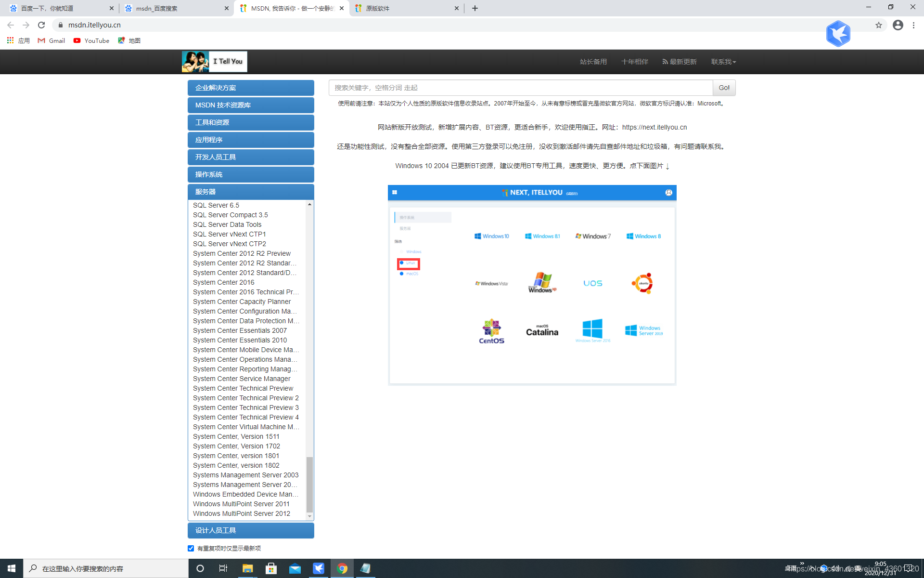Expand the 开发人员工具 section
Viewport: 924px width, 578px height.
(251, 157)
